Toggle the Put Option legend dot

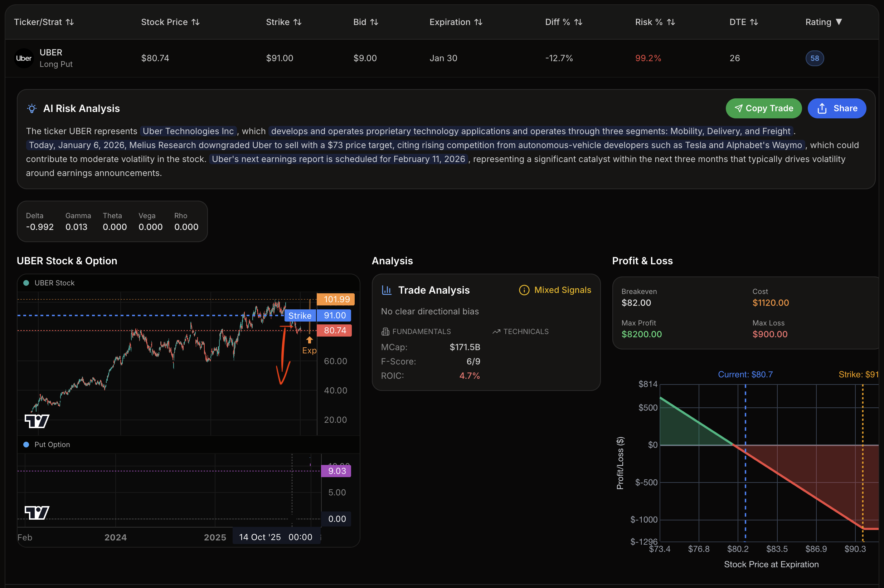click(26, 444)
